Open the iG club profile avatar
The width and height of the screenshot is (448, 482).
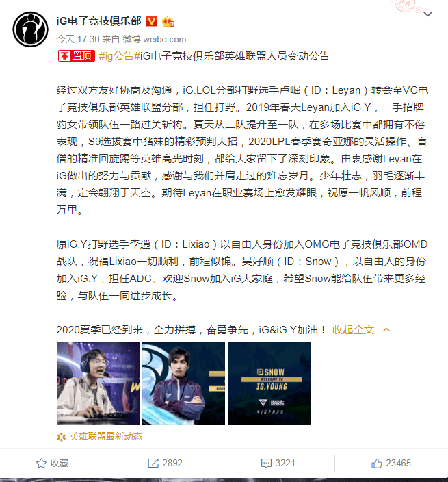pyautogui.click(x=30, y=29)
